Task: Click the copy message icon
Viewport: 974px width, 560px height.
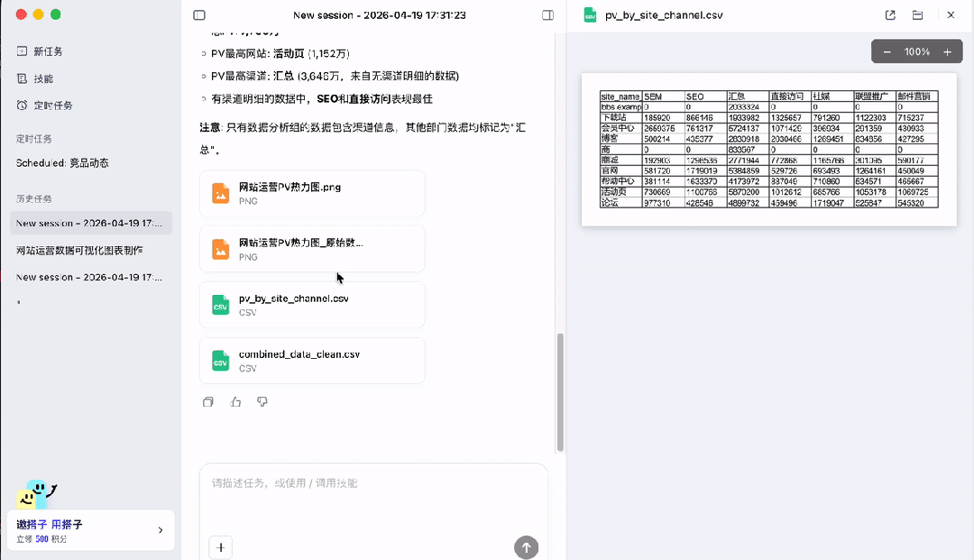Action: pos(208,401)
